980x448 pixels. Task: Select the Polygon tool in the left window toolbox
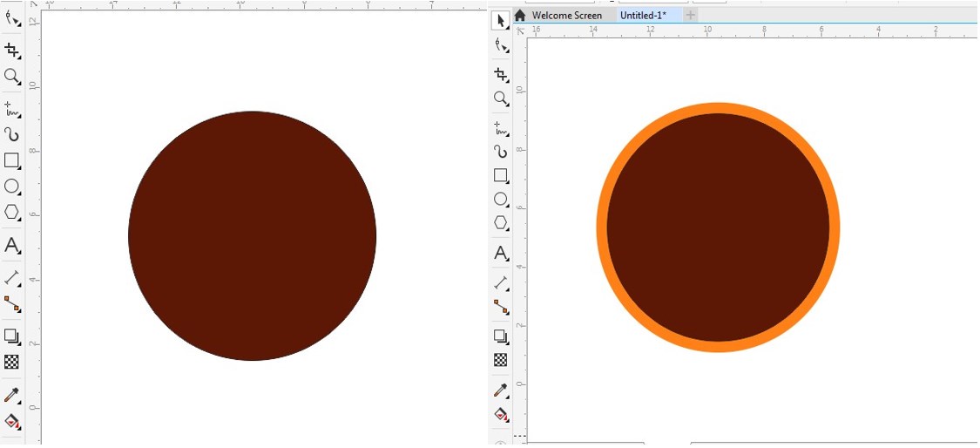pos(12,212)
